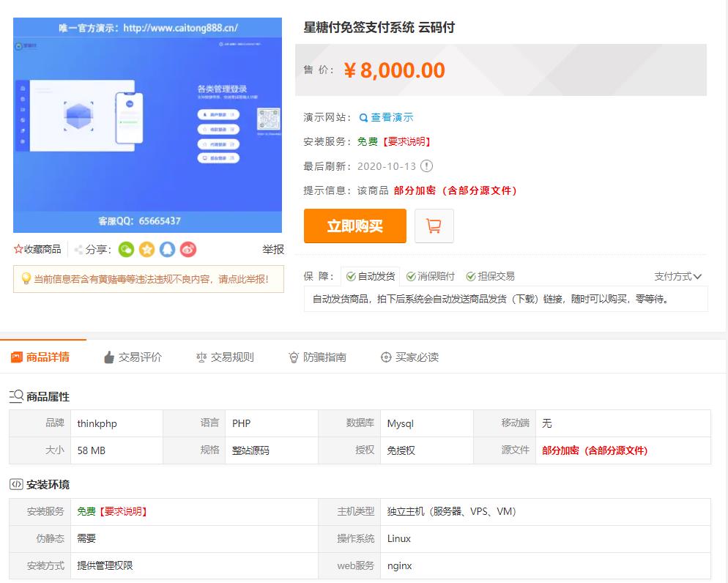Viewport: 728px width, 583px height.
Task: Click 要求说明 link beside 安装服务 near price
Action: (406, 141)
